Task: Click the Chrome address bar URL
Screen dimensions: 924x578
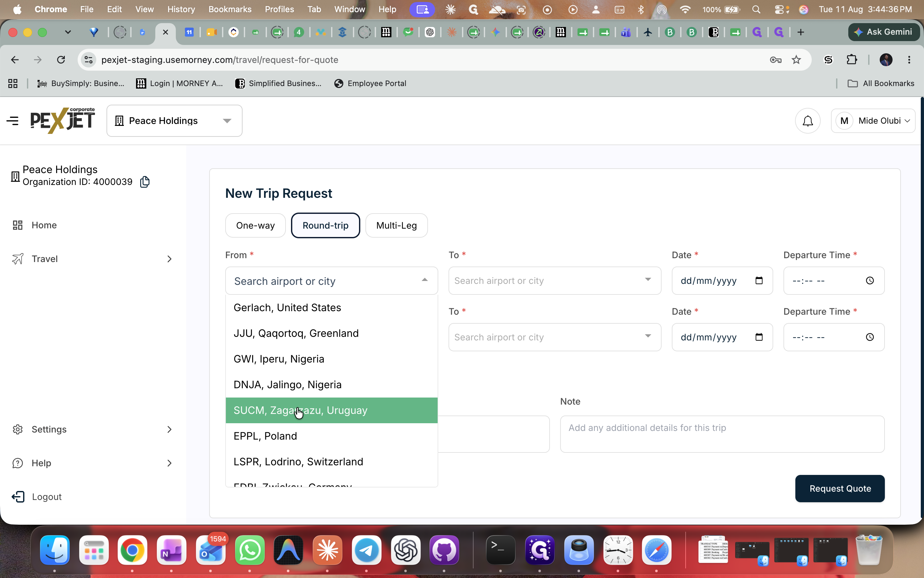Action: point(219,60)
